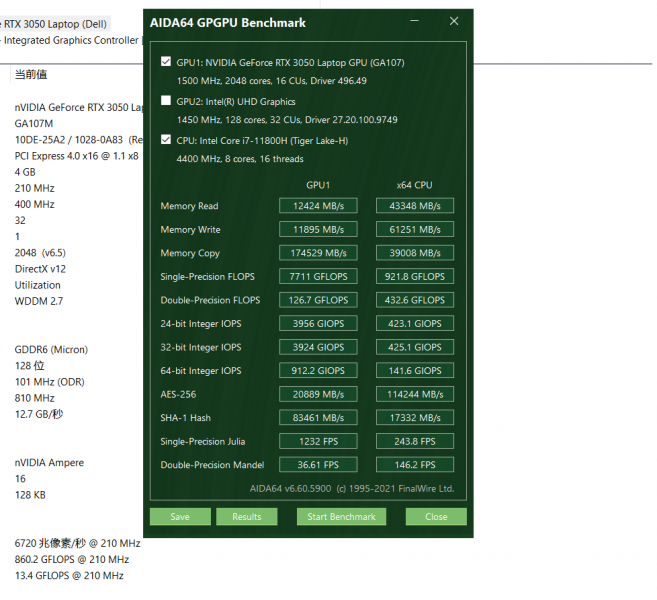Close the benchmark dialog with the X icon
This screenshot has height=600, width=657.
point(455,21)
